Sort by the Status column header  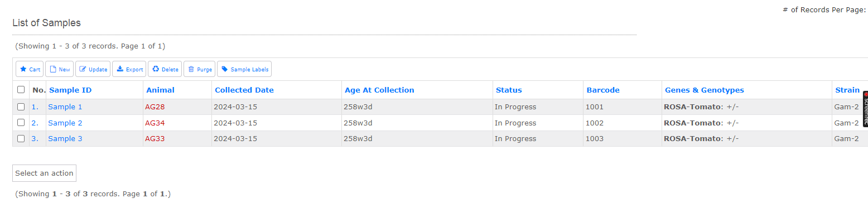coord(509,90)
